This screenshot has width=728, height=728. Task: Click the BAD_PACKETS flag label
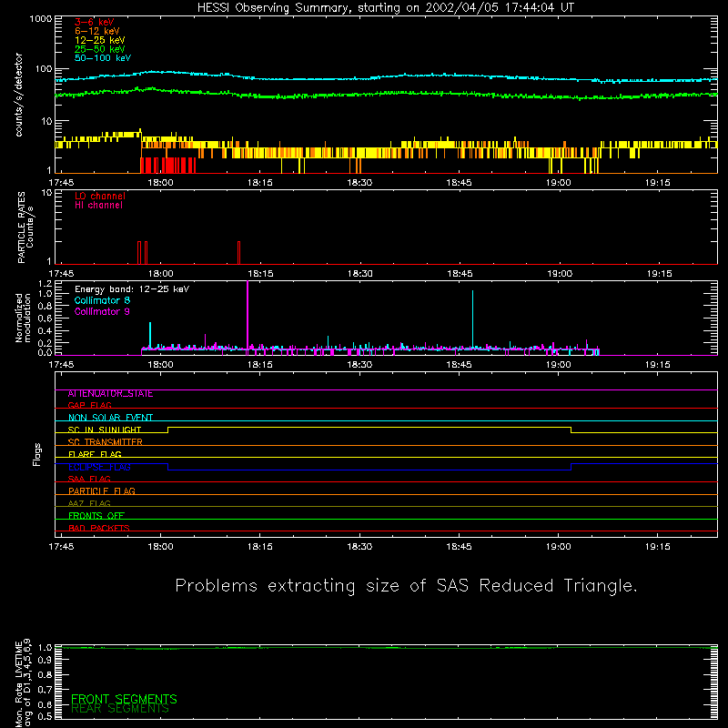click(x=99, y=528)
